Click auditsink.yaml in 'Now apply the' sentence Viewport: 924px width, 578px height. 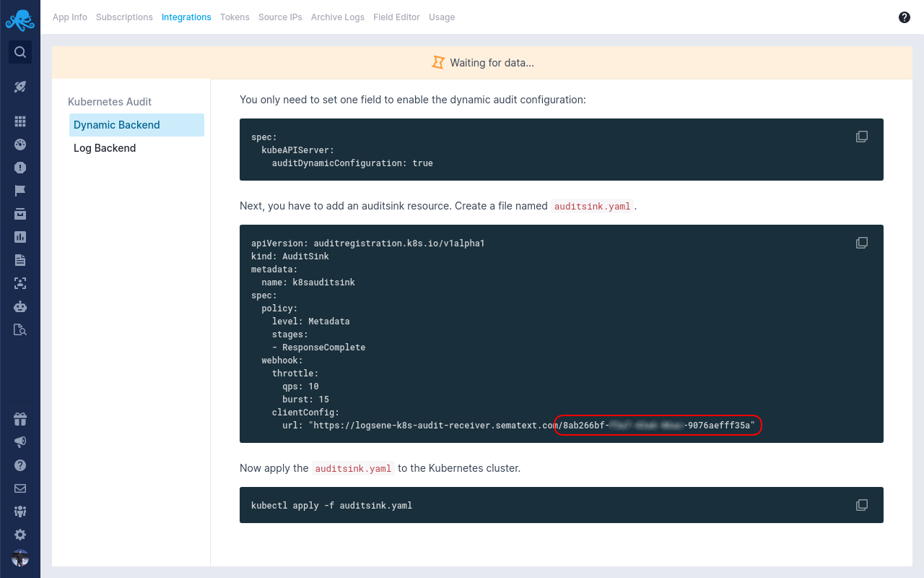[x=353, y=469]
